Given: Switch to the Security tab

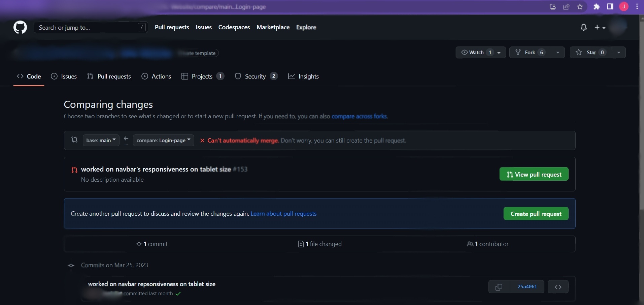Looking at the screenshot, I should 255,76.
